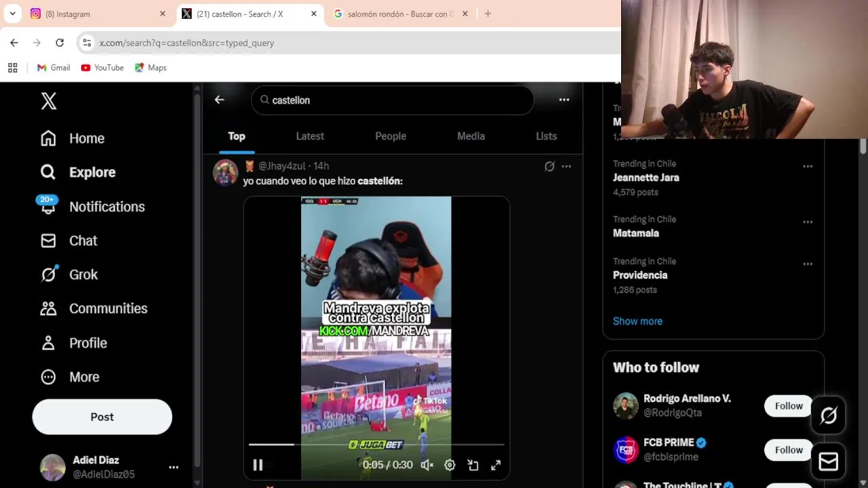Switch to the Lists tab
The image size is (868, 488).
tap(546, 136)
